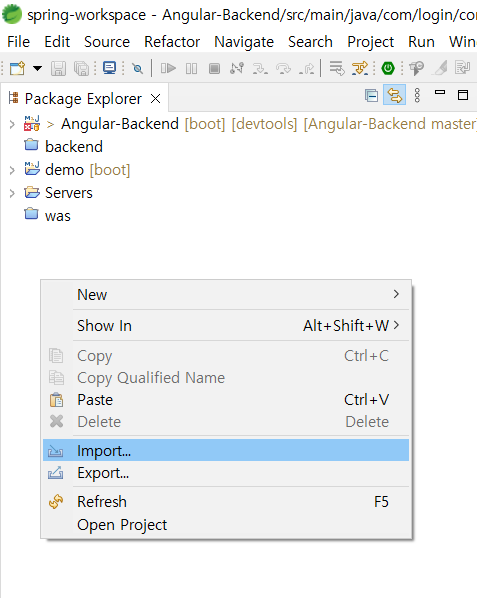Click the Step Return icon
Screen dimensions: 477x598
coord(306,69)
